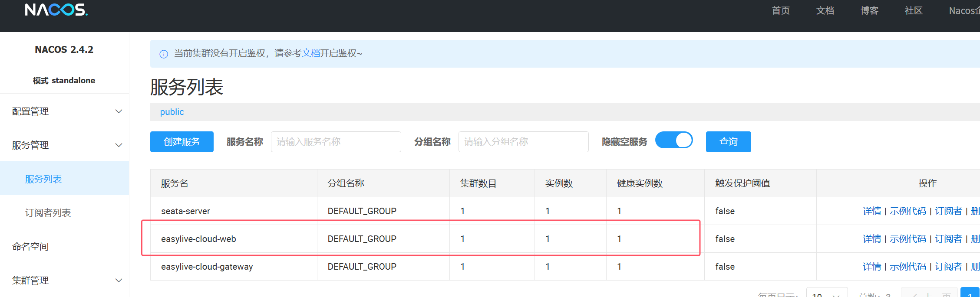Go to 首页 in the top navigation
Viewport: 980px width, 297px height.
point(781,10)
